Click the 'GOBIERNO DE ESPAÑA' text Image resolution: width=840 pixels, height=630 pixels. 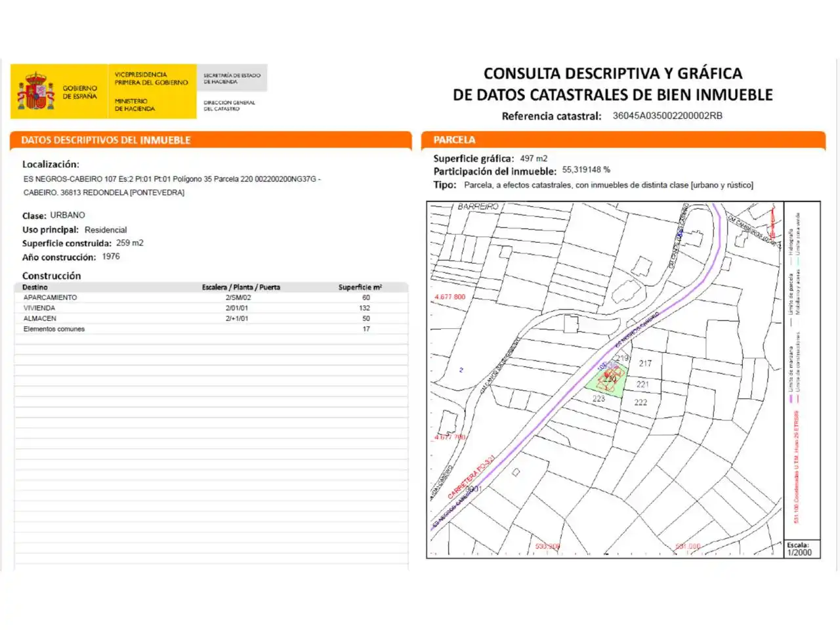tap(79, 92)
